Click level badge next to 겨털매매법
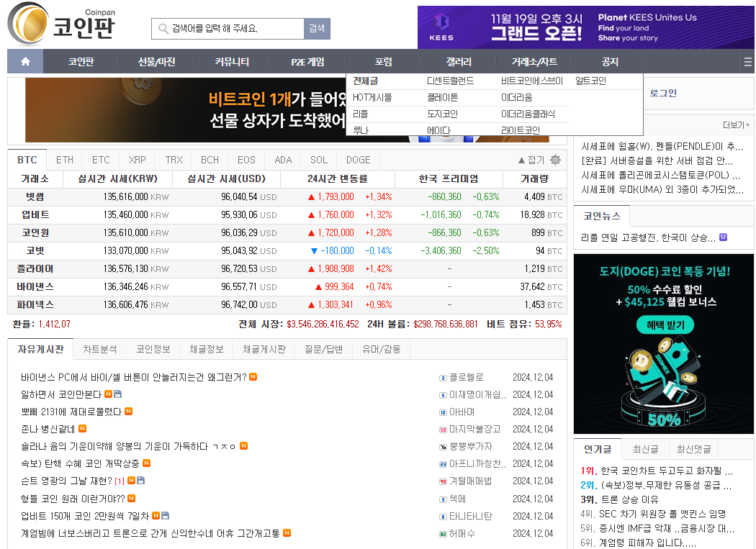This screenshot has height=549, width=756. coord(443,481)
